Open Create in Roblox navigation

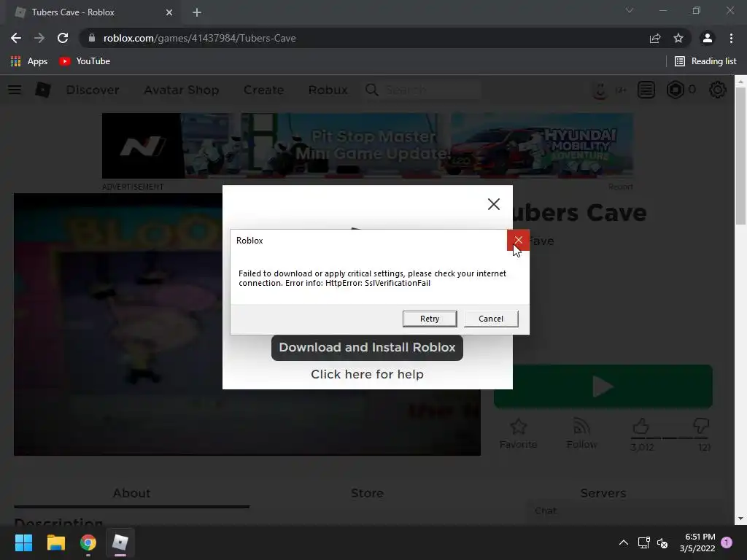pos(263,90)
